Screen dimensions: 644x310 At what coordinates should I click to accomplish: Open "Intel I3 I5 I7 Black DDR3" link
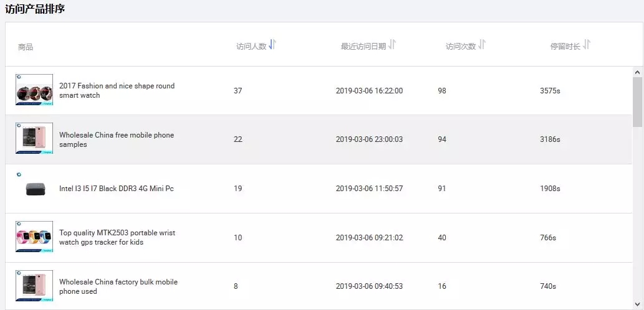[x=116, y=189]
